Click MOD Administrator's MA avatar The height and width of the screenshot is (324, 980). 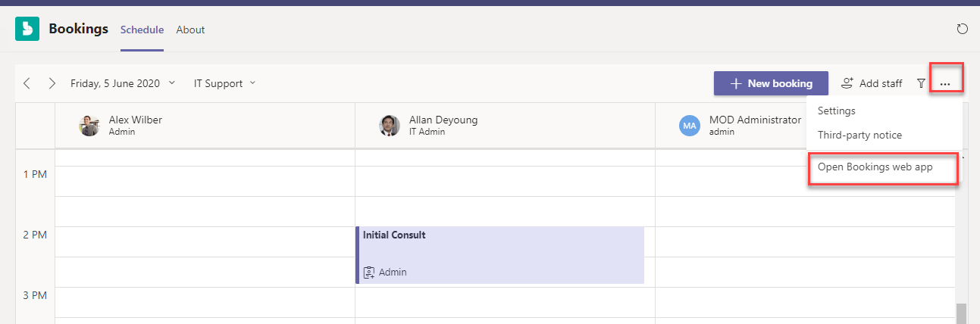click(x=690, y=126)
